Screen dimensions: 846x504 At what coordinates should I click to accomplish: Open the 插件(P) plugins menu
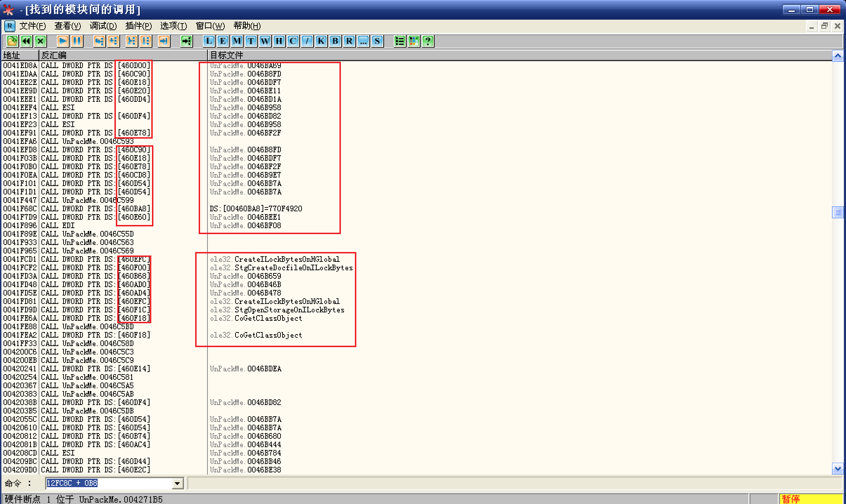click(139, 26)
